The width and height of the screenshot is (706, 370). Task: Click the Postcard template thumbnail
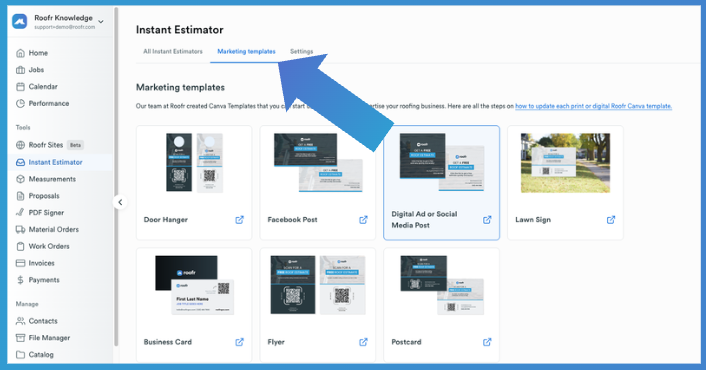[x=442, y=285]
